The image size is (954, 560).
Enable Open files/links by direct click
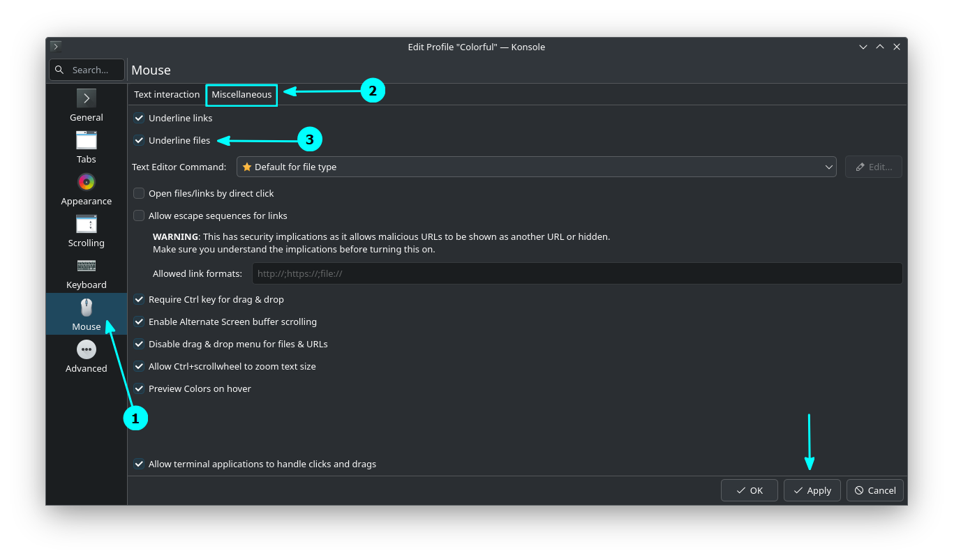point(139,193)
